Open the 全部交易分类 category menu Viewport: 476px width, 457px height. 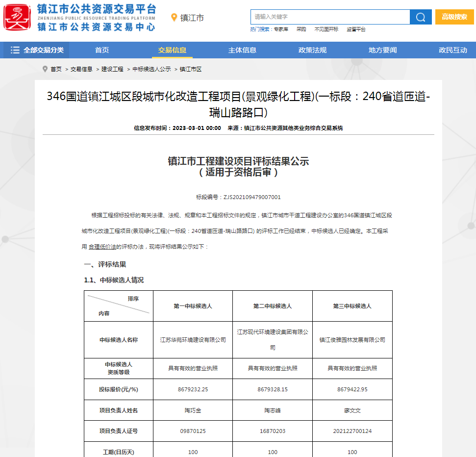click(37, 50)
